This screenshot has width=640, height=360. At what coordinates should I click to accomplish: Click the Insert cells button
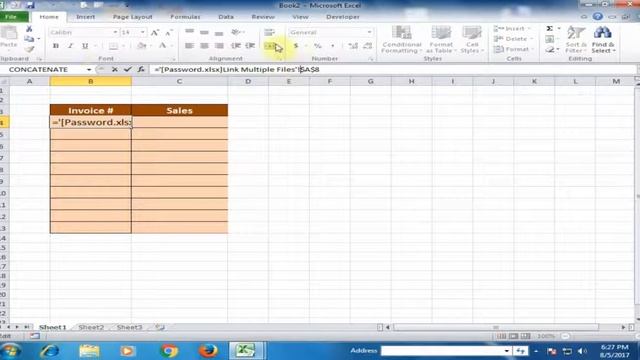512,29
